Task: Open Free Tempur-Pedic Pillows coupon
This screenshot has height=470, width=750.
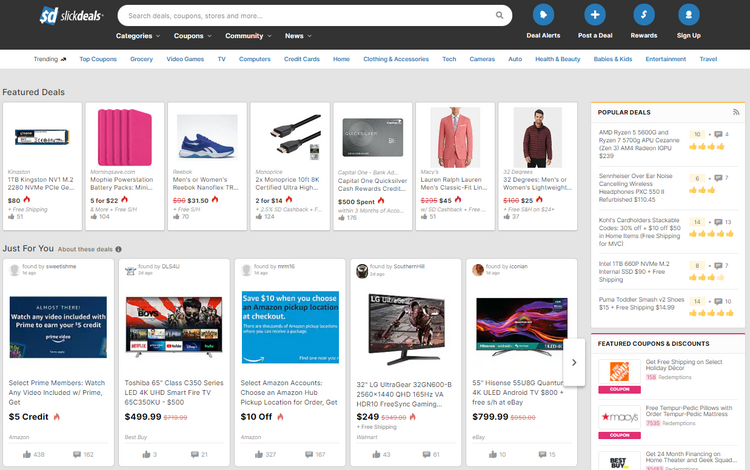Action: point(689,411)
